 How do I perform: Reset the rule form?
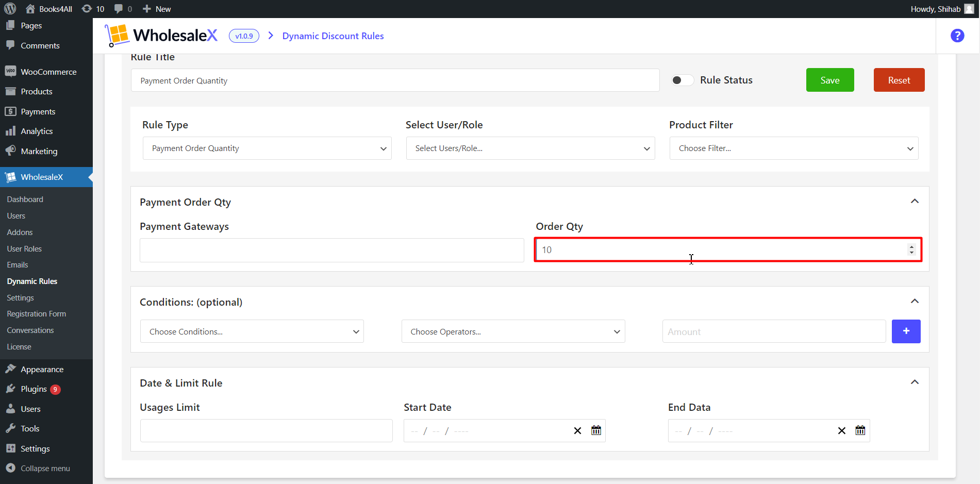click(899, 80)
